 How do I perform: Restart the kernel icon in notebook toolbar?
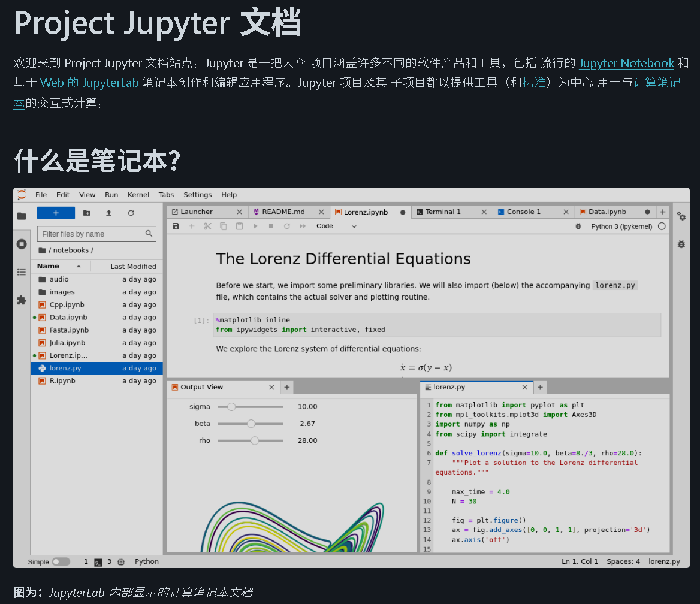coord(287,226)
